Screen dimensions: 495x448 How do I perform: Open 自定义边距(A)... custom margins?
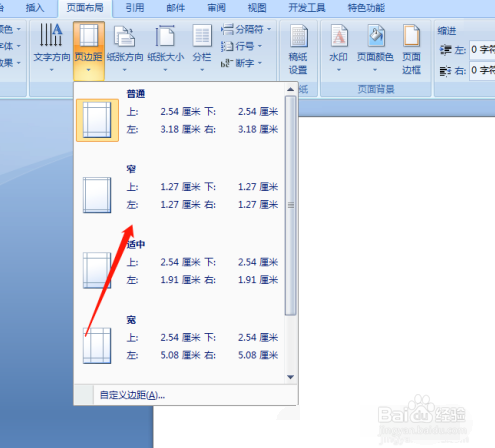coord(132,395)
